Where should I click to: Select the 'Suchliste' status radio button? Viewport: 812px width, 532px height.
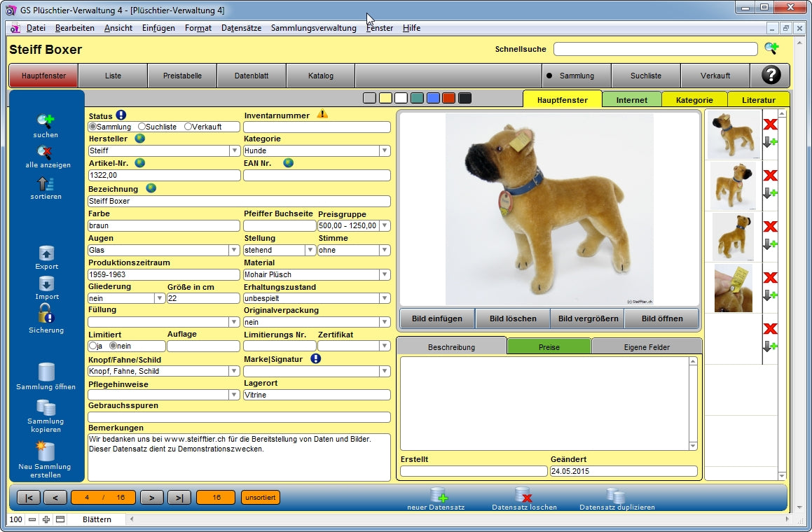(142, 127)
